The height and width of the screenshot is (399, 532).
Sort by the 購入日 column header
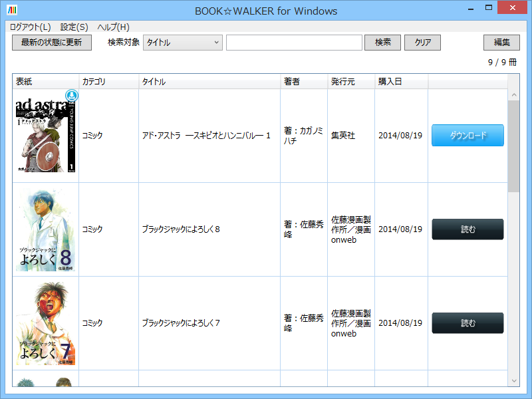(402, 81)
